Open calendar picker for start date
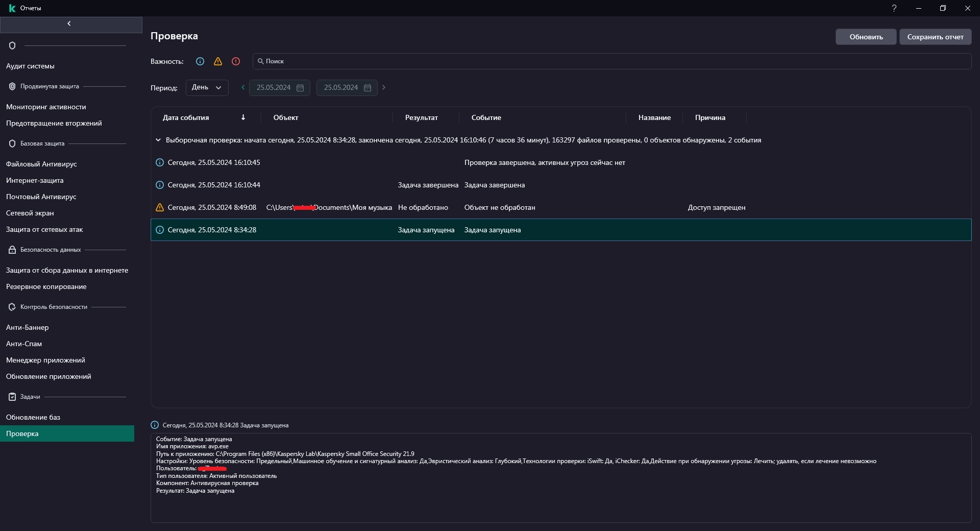Screen dimensions: 980x531 pos(300,88)
